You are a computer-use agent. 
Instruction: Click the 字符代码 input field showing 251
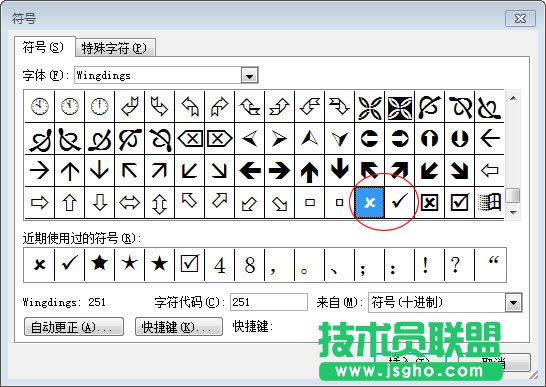click(x=269, y=302)
